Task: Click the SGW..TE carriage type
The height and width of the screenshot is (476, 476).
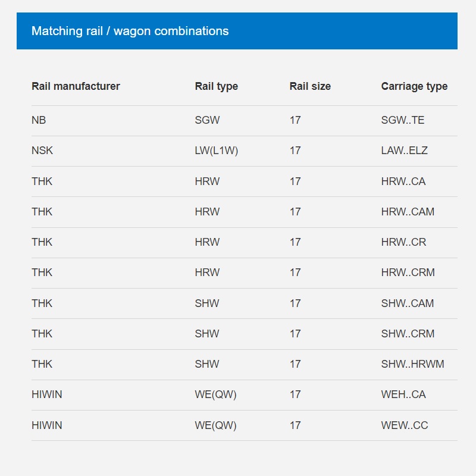Action: [403, 120]
